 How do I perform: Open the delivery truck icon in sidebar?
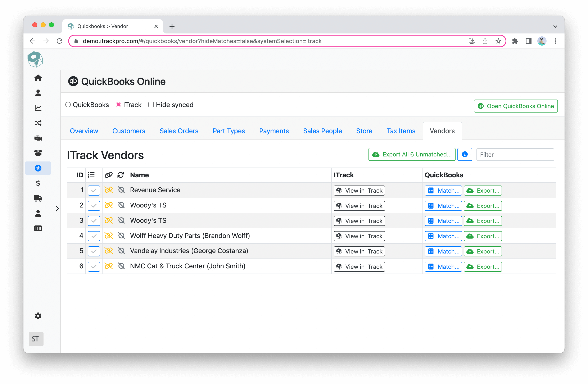[x=38, y=198]
